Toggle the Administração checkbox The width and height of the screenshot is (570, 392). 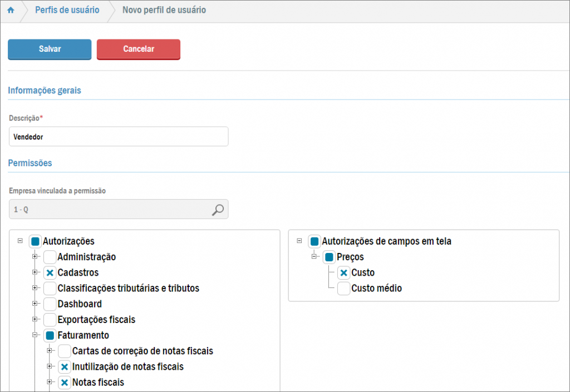[x=50, y=257]
